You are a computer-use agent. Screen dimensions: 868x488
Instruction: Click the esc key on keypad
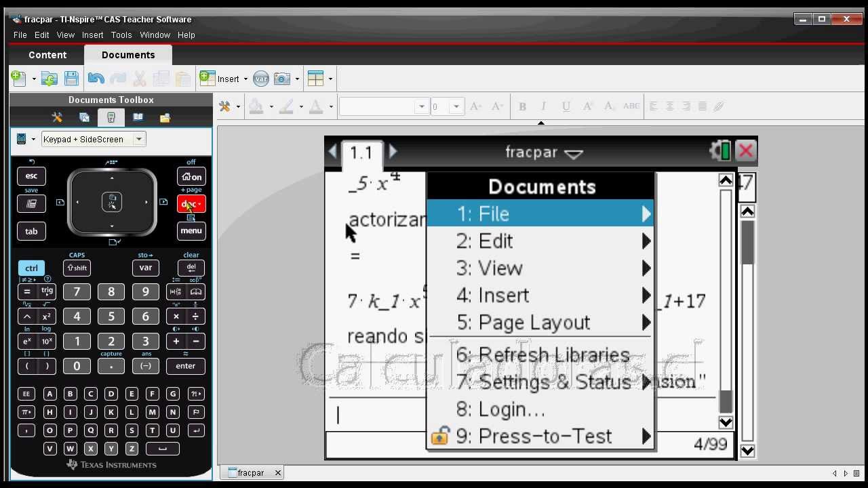[31, 176]
